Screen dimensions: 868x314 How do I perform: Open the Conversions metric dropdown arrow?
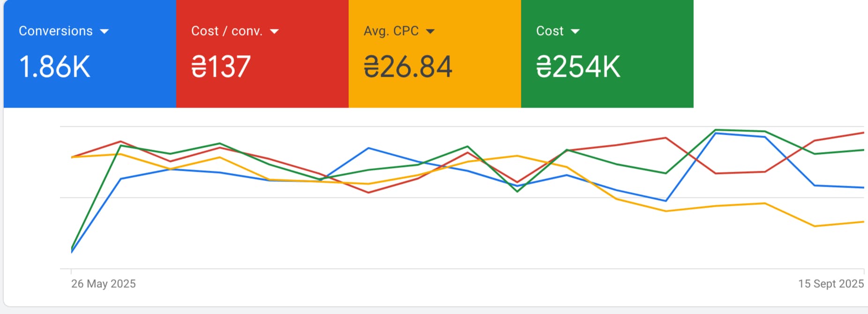coord(104,31)
